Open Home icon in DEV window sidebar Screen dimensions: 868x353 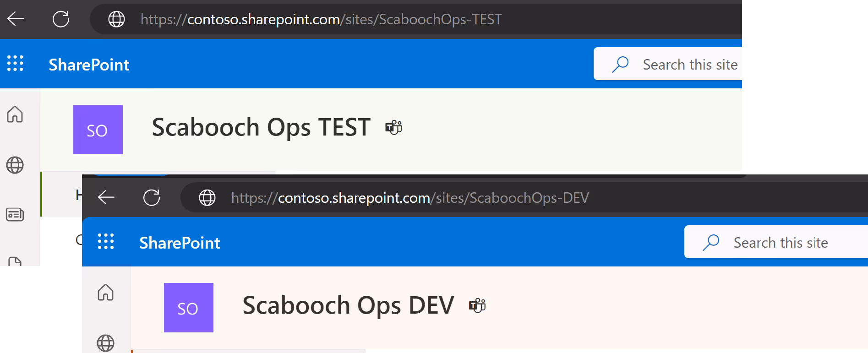pyautogui.click(x=105, y=292)
